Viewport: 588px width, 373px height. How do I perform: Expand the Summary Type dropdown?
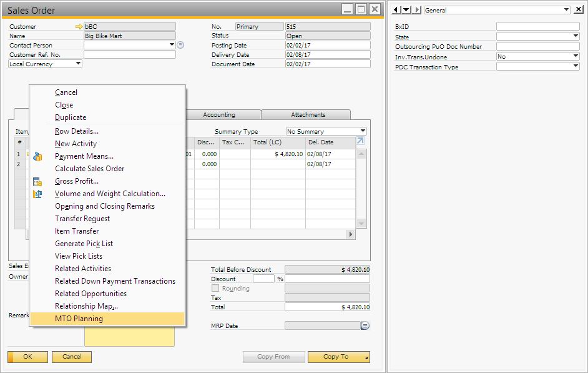pos(363,131)
